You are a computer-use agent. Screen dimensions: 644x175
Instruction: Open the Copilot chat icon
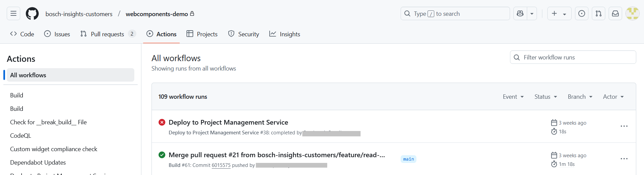click(520, 13)
